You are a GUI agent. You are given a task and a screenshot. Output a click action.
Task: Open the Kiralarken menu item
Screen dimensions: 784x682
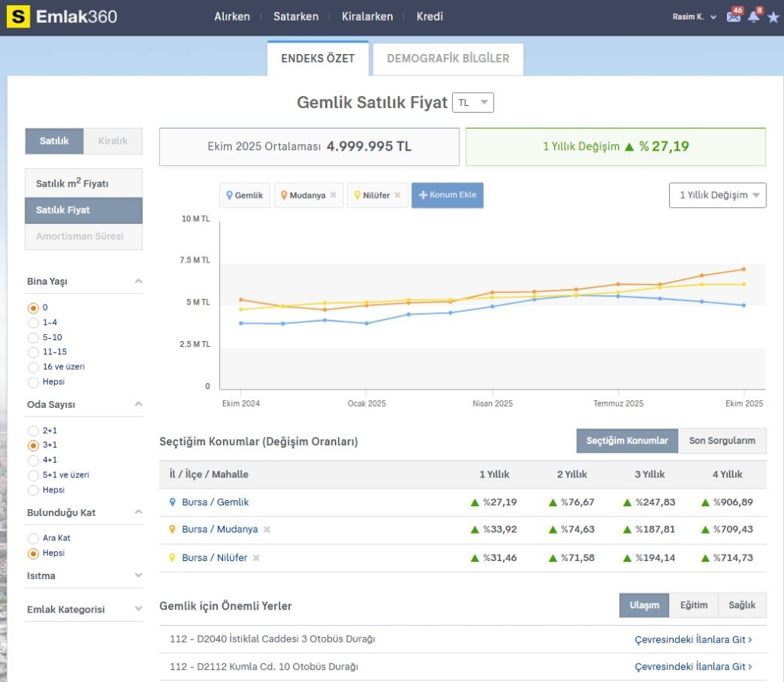(x=368, y=17)
